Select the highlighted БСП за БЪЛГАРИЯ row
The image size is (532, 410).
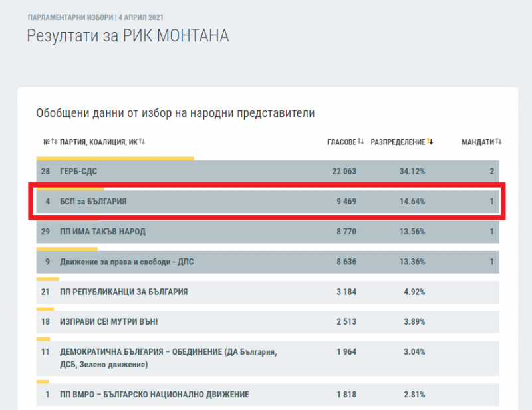93,201
